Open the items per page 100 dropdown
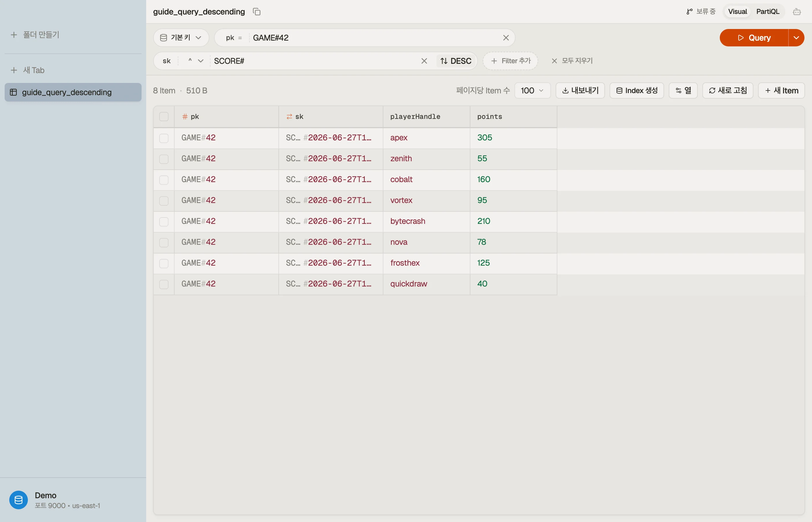Screen dimensions: 812x522 click(532, 90)
